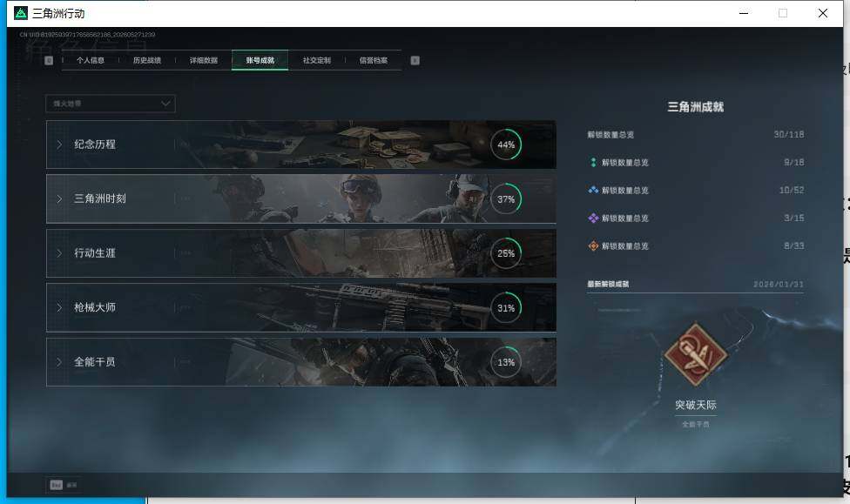Click the latest unlock date 2026/01/31
850x504 pixels.
point(779,284)
